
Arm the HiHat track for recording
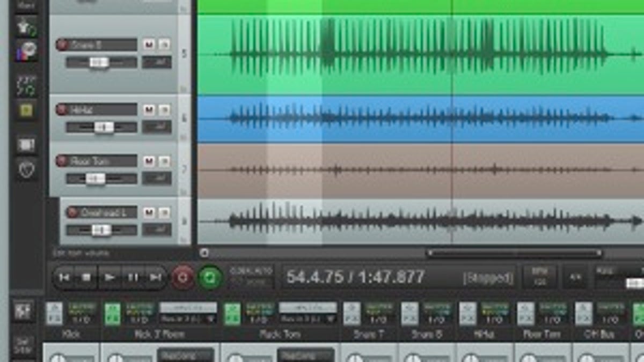62,110
